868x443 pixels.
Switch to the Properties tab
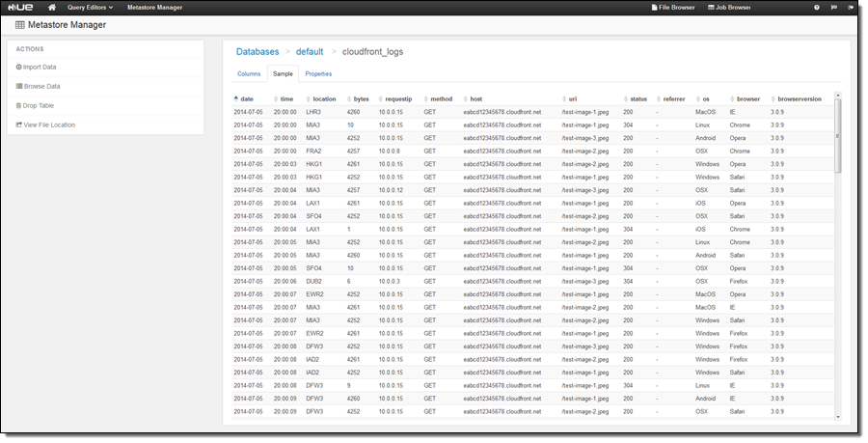pos(318,73)
